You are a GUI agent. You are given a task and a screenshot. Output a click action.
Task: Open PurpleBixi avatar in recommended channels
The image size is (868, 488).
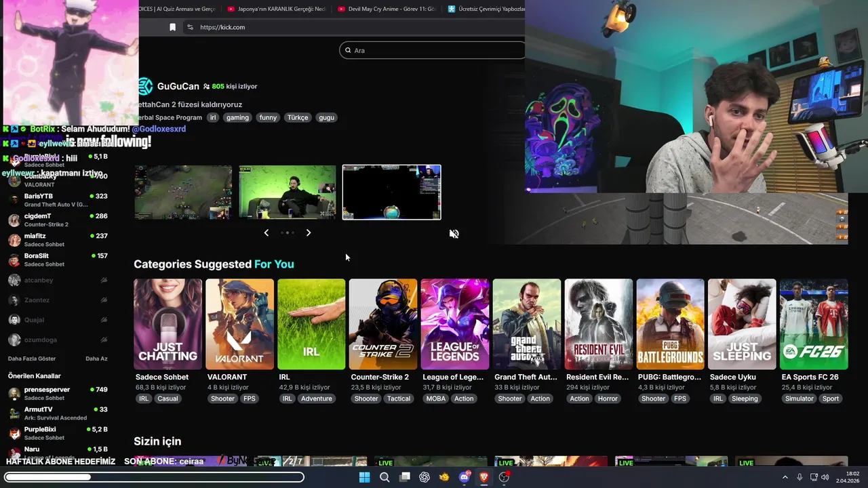click(x=14, y=432)
